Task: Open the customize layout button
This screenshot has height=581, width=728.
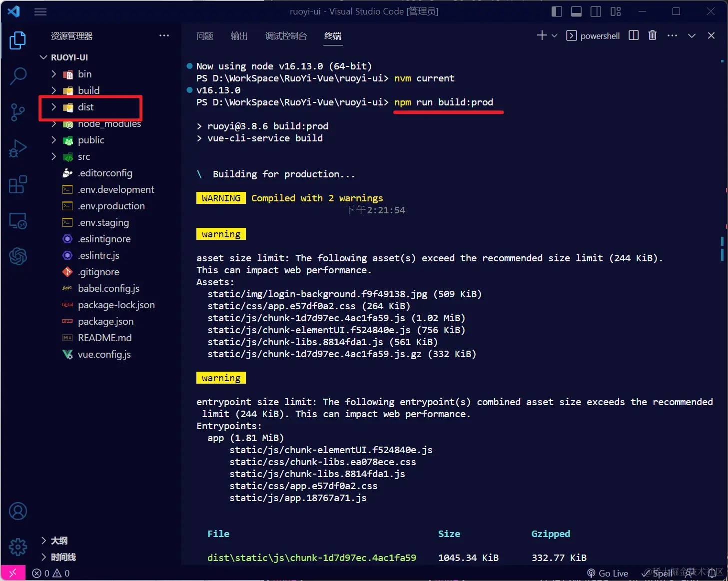Action: tap(616, 11)
